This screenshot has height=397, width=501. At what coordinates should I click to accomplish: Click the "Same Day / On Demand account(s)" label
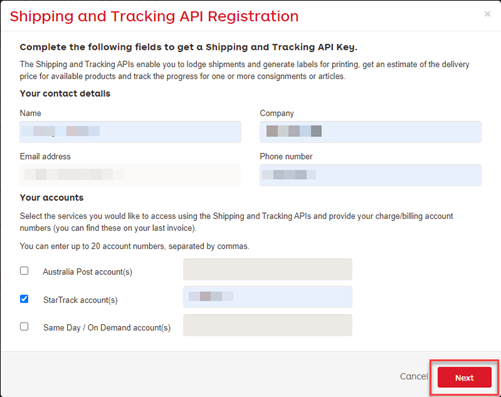click(107, 328)
